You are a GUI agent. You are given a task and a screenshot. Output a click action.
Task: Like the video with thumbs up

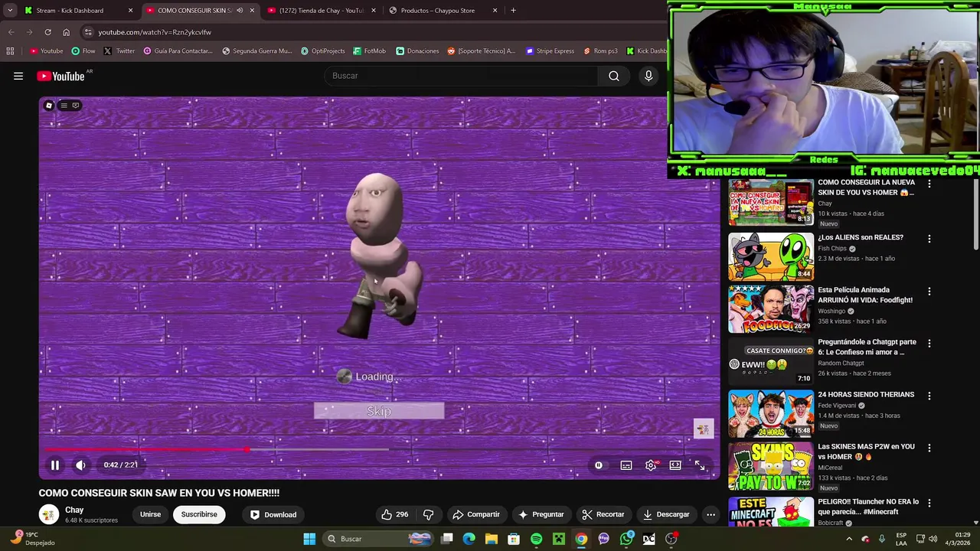tap(394, 514)
